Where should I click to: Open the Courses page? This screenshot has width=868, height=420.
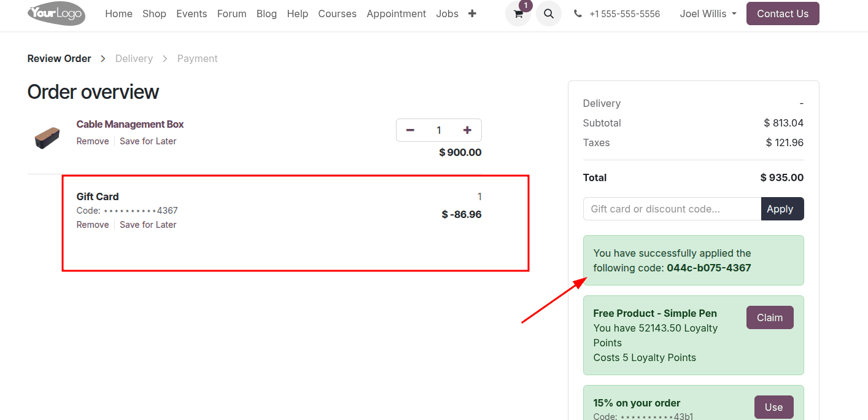pos(337,14)
